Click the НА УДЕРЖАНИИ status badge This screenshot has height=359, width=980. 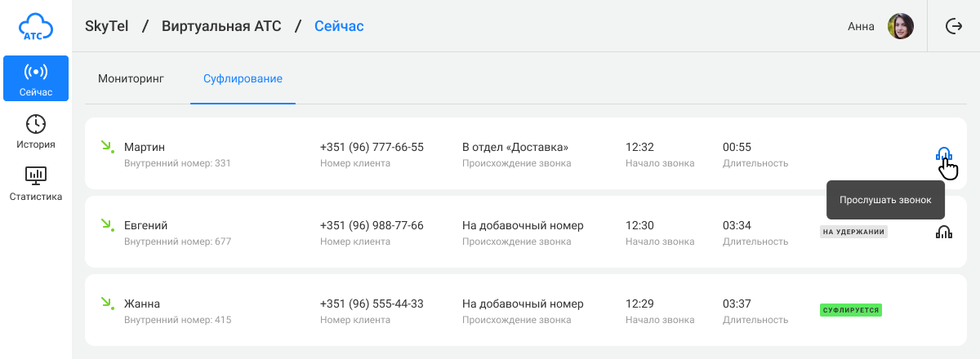853,232
